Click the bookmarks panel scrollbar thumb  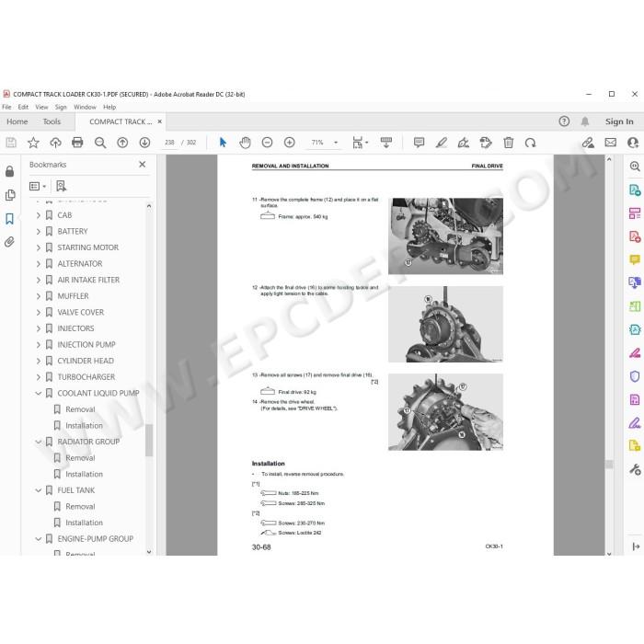(149, 441)
